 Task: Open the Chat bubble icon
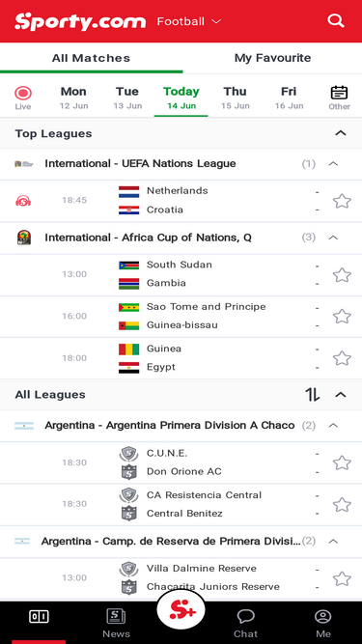coord(245,616)
